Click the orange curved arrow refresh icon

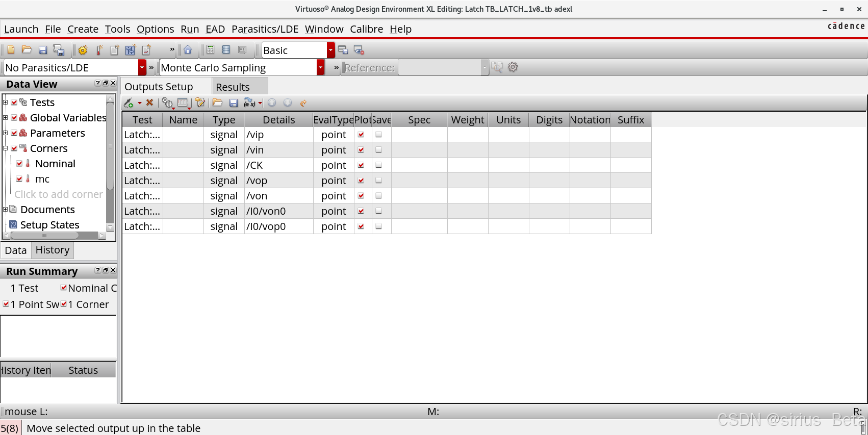(x=303, y=103)
